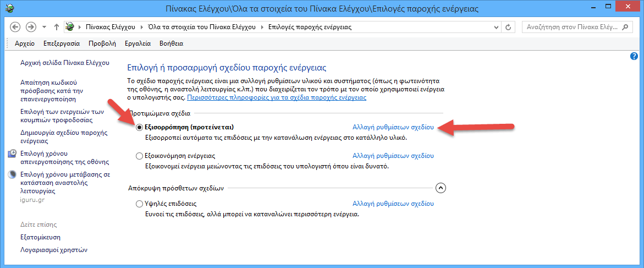644x268 pixels.
Task: Click the sleep moon icon in sidebar
Action: point(13,174)
